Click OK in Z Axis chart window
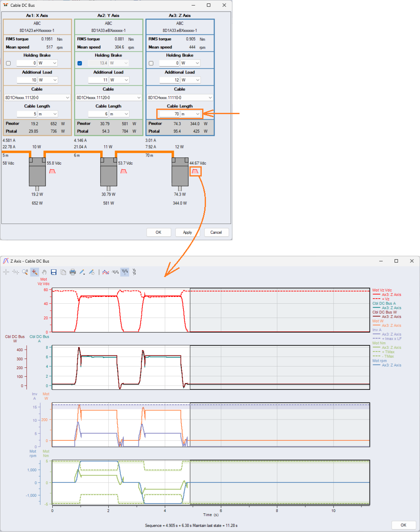Screen dimensions: 420x532 click(403, 525)
